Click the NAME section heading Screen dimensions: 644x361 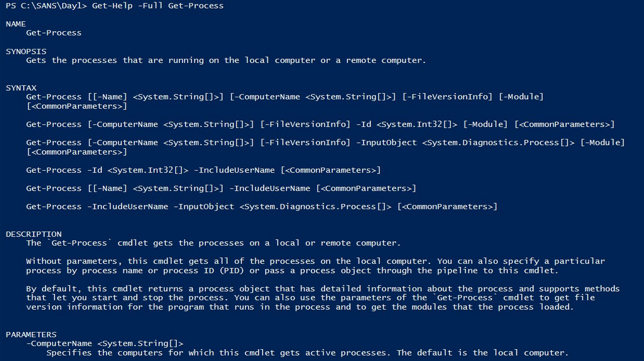[x=16, y=24]
